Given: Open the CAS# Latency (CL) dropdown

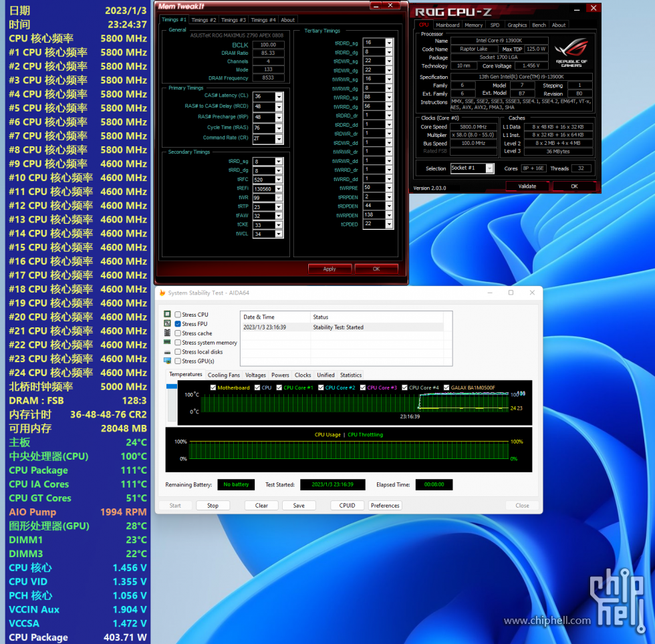Looking at the screenshot, I should (x=279, y=96).
